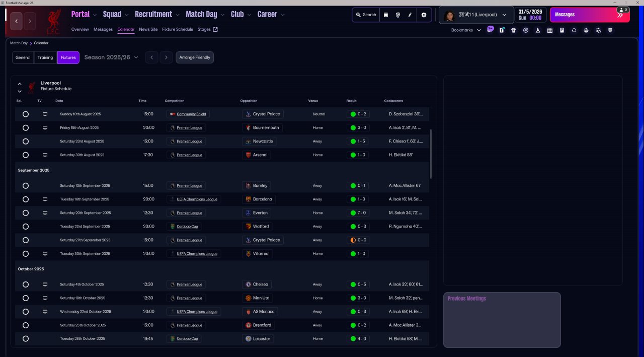The height and width of the screenshot is (357, 644).
Task: Click the globe world icon
Action: [x=397, y=15]
